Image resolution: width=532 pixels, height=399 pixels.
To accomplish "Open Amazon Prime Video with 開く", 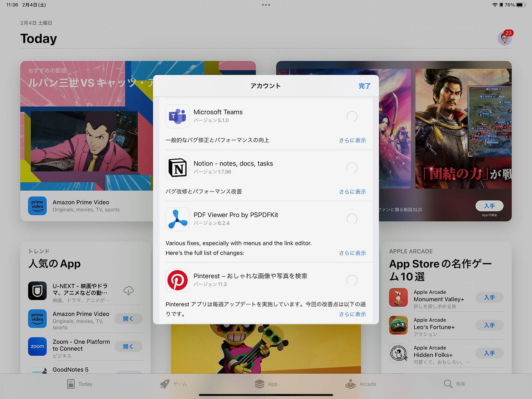I will pyautogui.click(x=128, y=319).
